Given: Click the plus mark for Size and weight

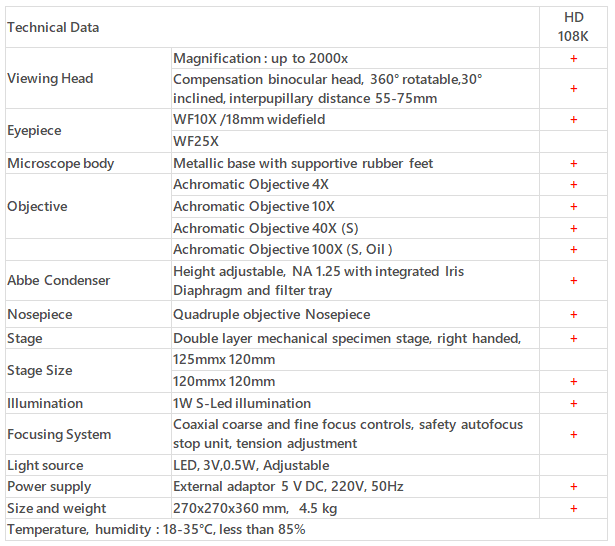Looking at the screenshot, I should 573,508.
